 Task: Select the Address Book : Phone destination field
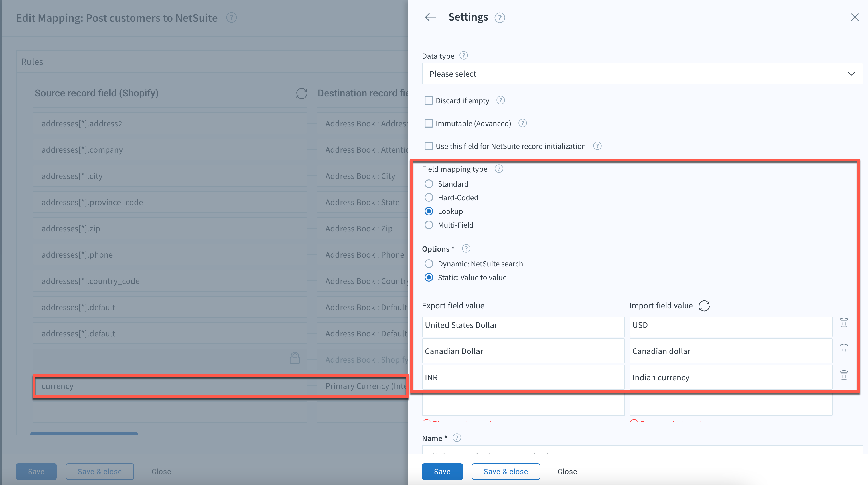point(362,255)
